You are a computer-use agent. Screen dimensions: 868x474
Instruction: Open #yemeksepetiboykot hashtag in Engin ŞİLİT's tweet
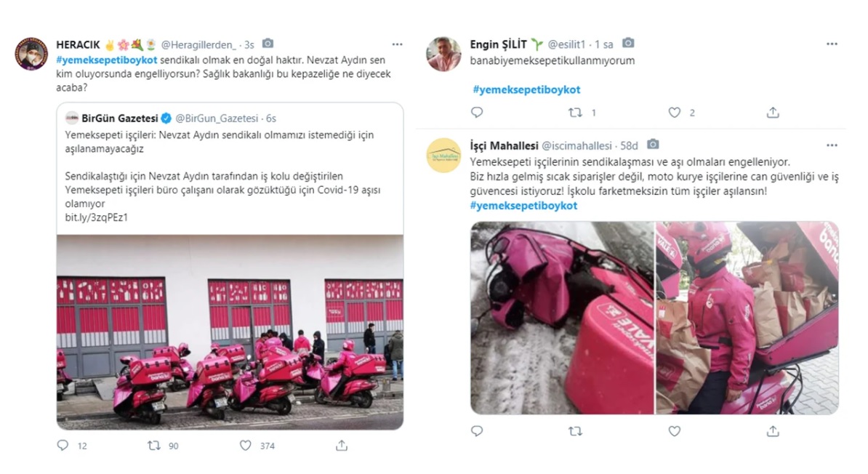(x=526, y=89)
